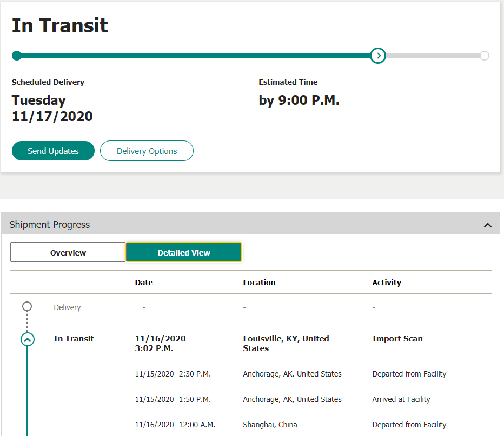Click the In Transit status row label
The width and height of the screenshot is (504, 436).
74,339
